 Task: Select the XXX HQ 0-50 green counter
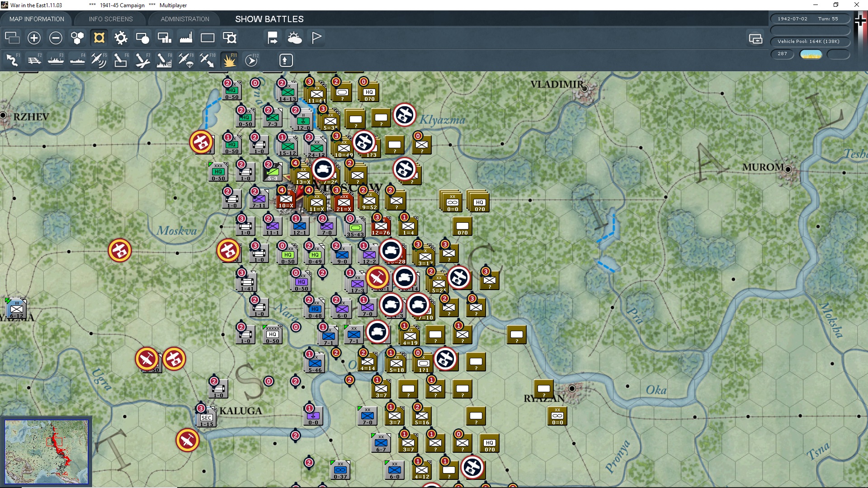click(x=218, y=172)
